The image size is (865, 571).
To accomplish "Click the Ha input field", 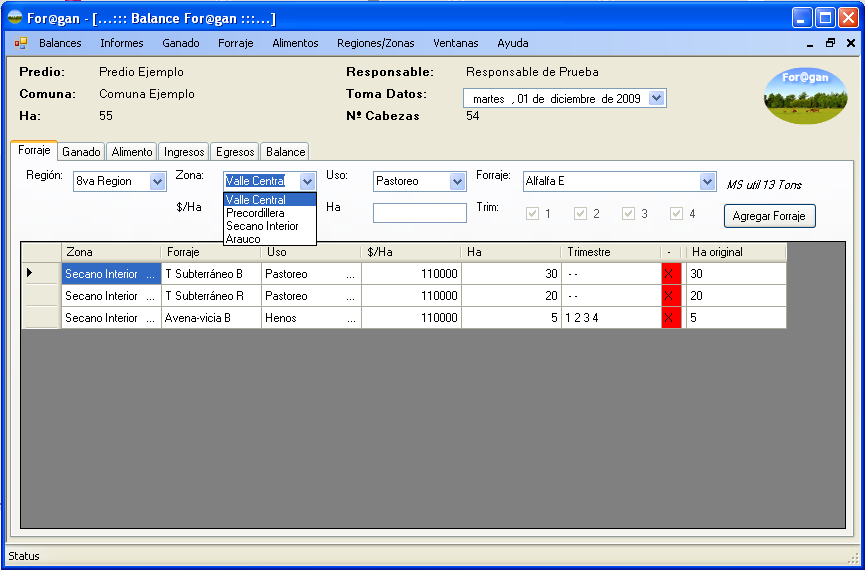I will (x=419, y=213).
